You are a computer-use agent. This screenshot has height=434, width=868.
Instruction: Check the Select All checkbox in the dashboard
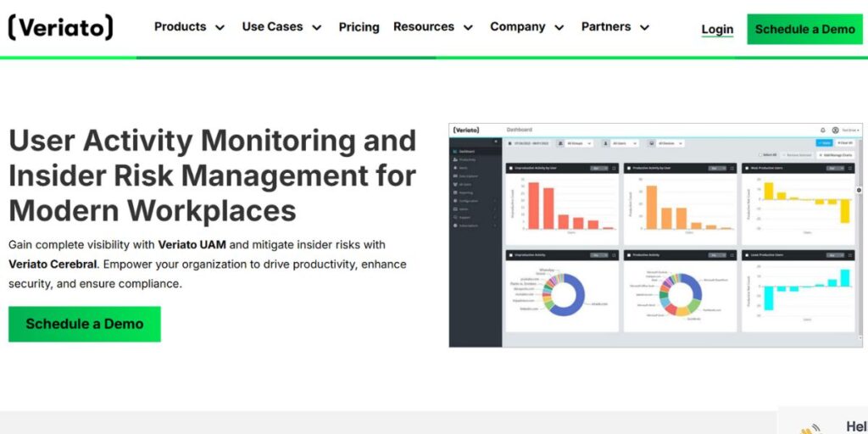pyautogui.click(x=760, y=155)
